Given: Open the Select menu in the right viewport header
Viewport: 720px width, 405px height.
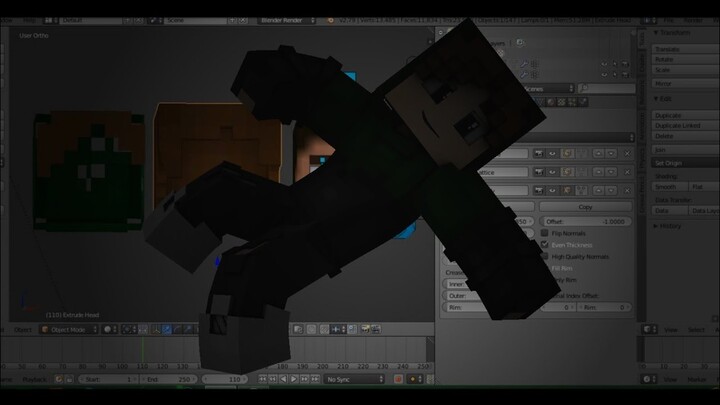Looking at the screenshot, I should tap(696, 330).
